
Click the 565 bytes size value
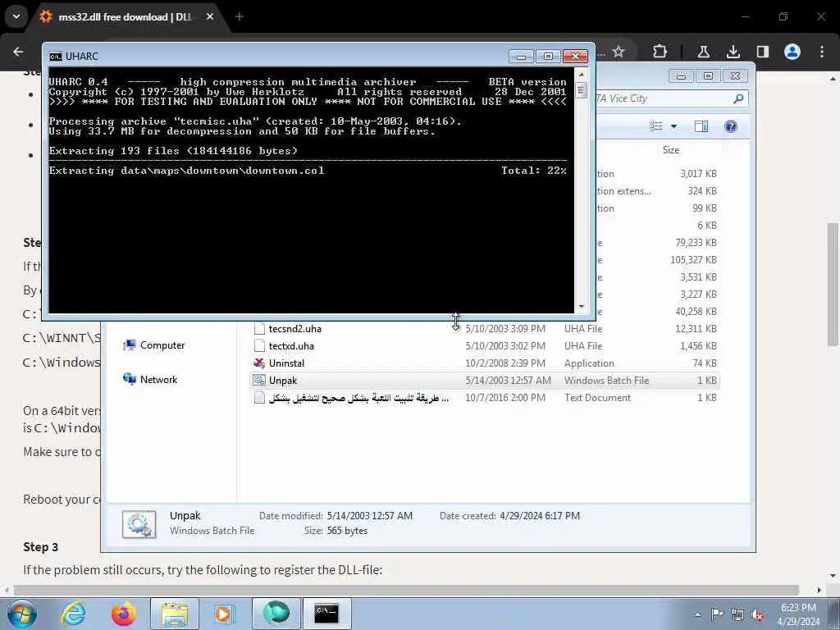[x=347, y=531]
